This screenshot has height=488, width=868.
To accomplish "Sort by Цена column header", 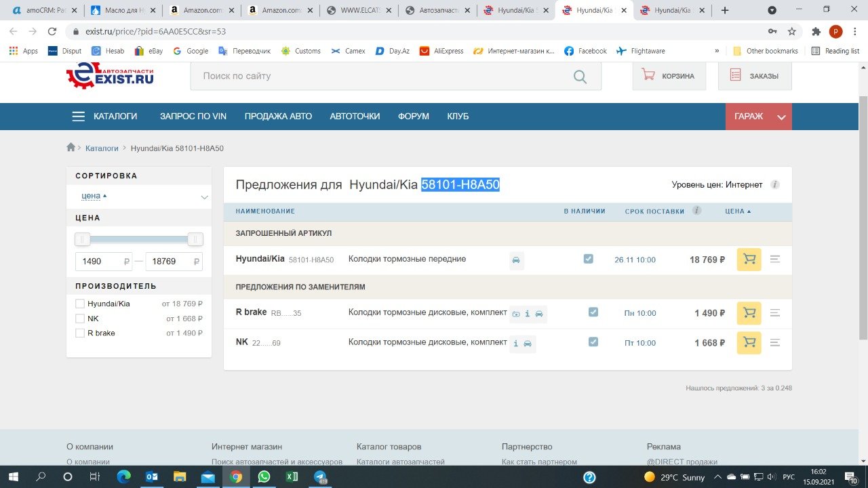I will (x=738, y=211).
